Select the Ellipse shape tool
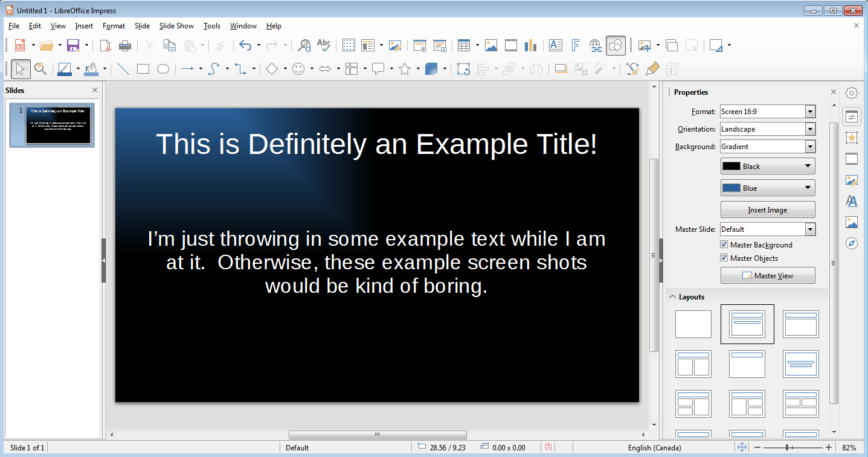Screen dimensions: 868x457 [163, 69]
